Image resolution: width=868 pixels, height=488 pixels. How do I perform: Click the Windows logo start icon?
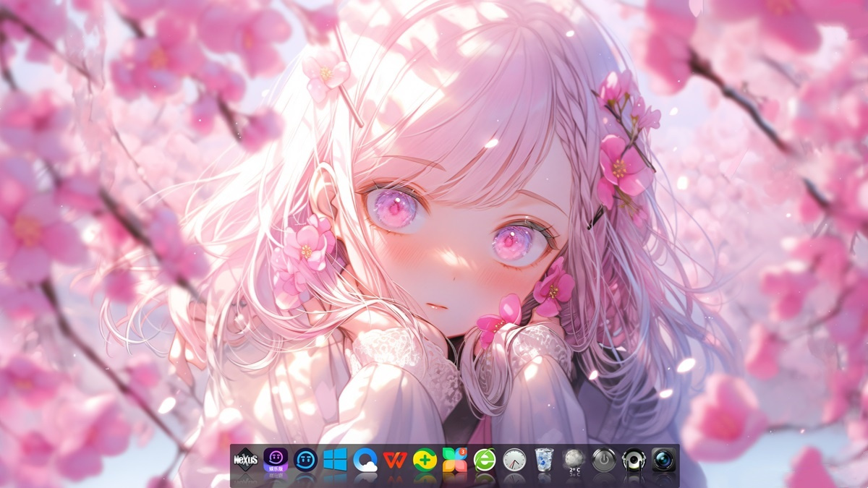(335, 459)
